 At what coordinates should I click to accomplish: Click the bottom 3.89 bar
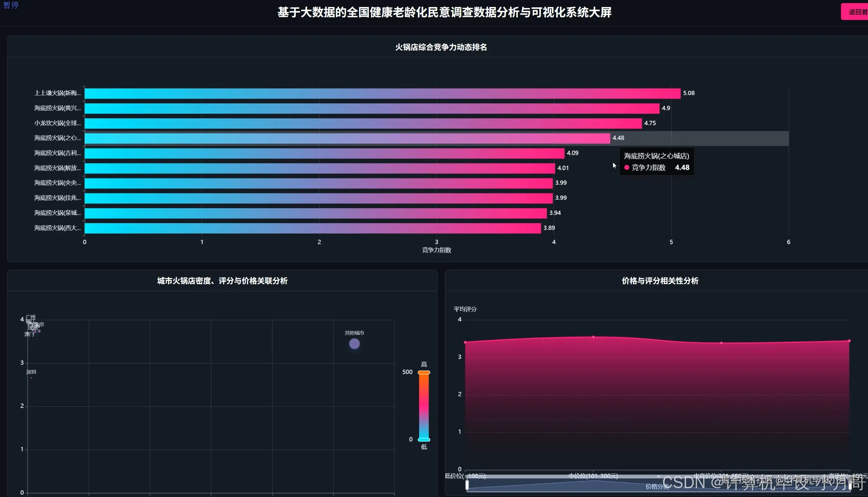(x=313, y=228)
